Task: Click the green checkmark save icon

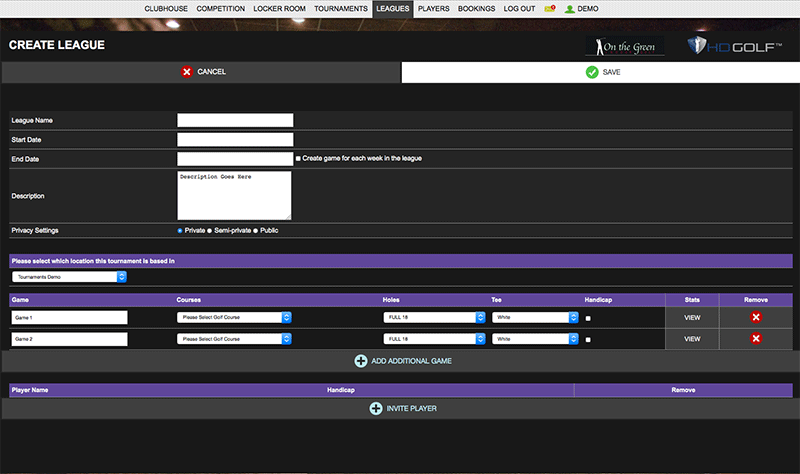Action: point(592,72)
